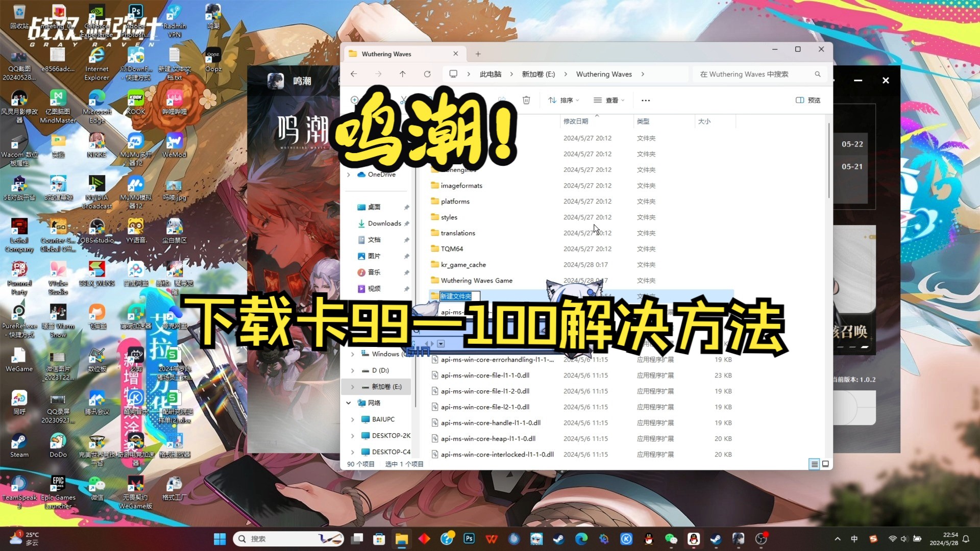Click the Delete trash icon in toolbar
This screenshot has height=551, width=980.
coord(526,100)
